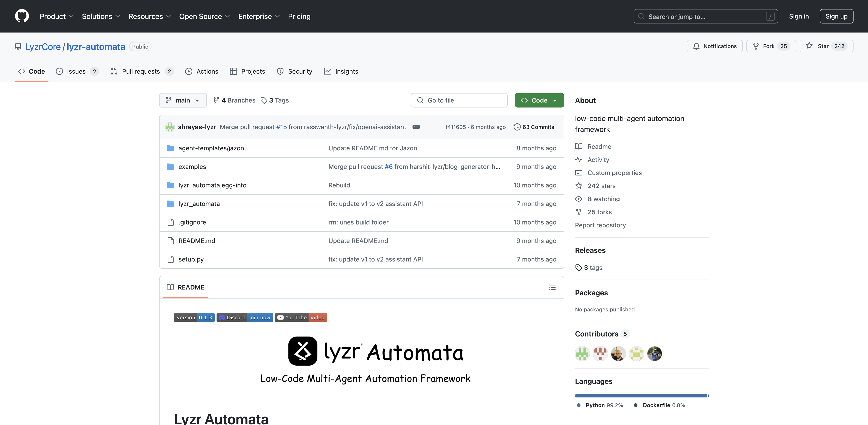
Task: Switch to the Projects tab
Action: click(247, 71)
